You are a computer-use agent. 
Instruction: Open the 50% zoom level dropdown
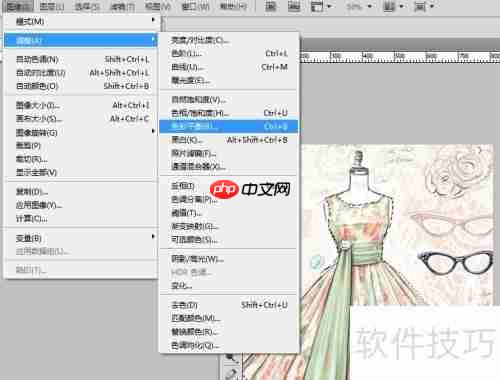point(359,6)
